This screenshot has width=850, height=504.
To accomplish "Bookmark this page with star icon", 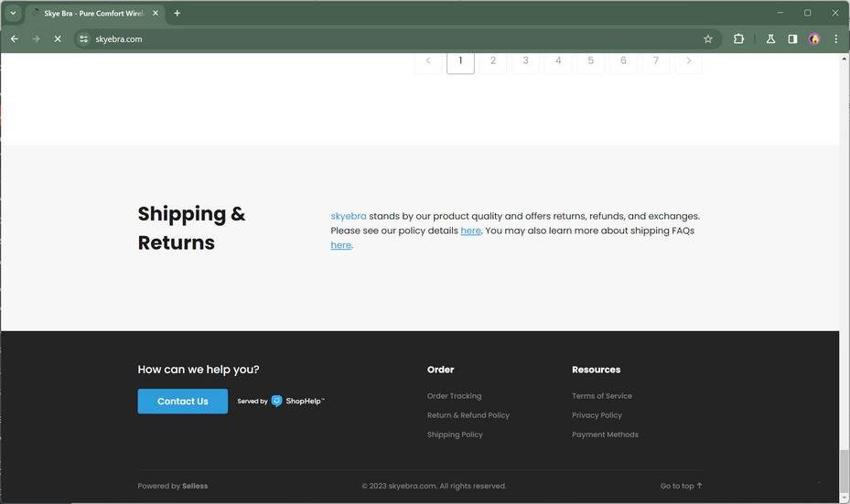I will [707, 39].
